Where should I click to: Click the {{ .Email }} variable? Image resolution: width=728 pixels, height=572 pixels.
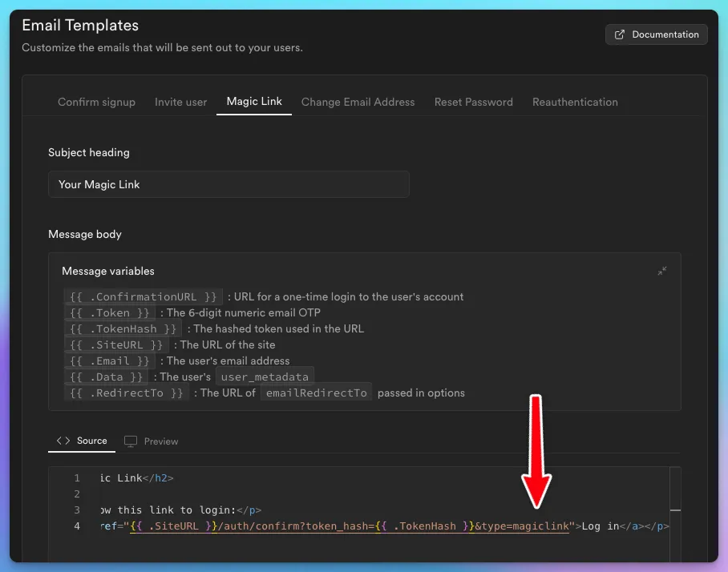(110, 361)
